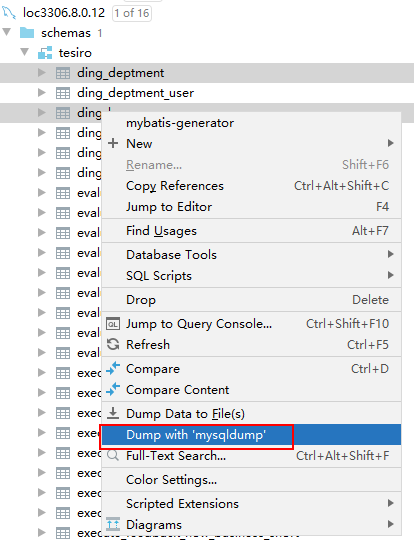
Task: Click the schemas label in tree
Action: [66, 33]
